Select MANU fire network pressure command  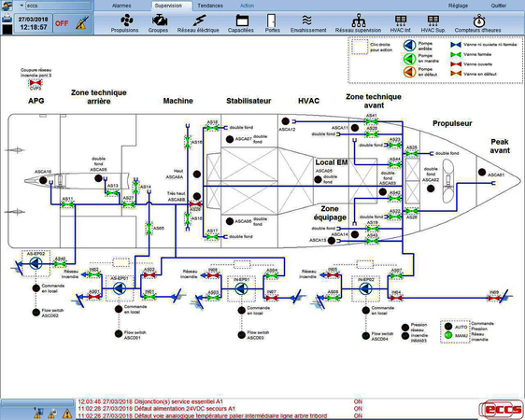coord(448,335)
